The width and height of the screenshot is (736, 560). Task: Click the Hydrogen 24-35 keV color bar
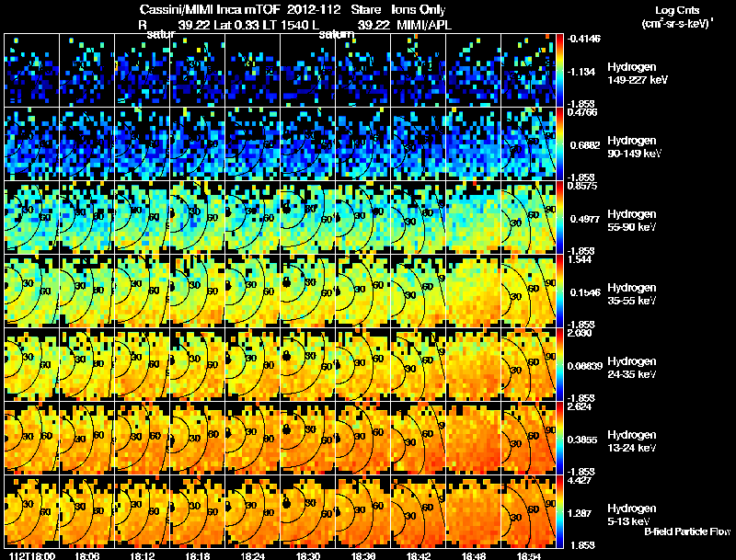(x=559, y=364)
